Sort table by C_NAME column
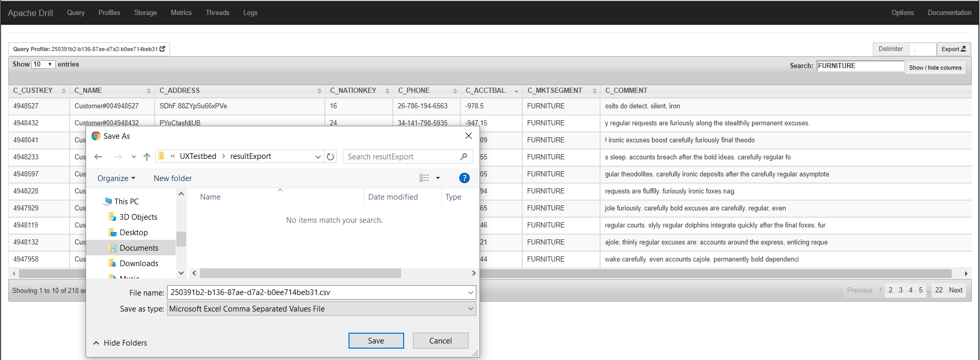Screen dimensions: 980x360 [112, 90]
